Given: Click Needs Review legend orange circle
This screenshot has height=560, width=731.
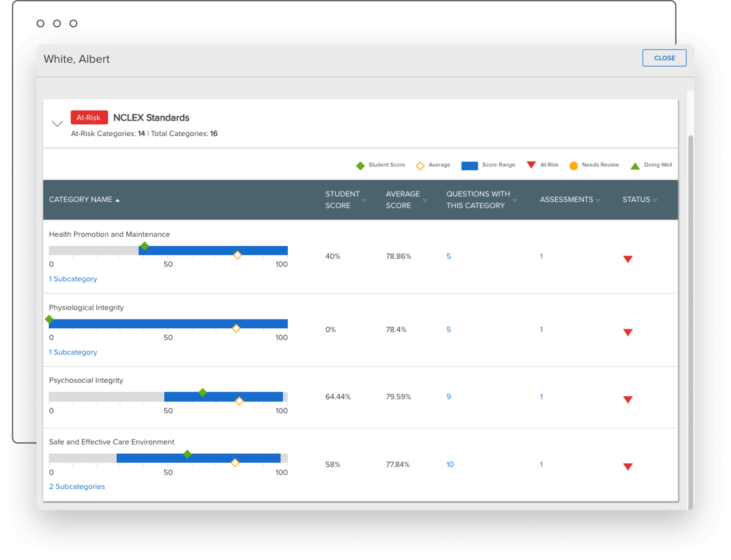Looking at the screenshot, I should [x=573, y=166].
